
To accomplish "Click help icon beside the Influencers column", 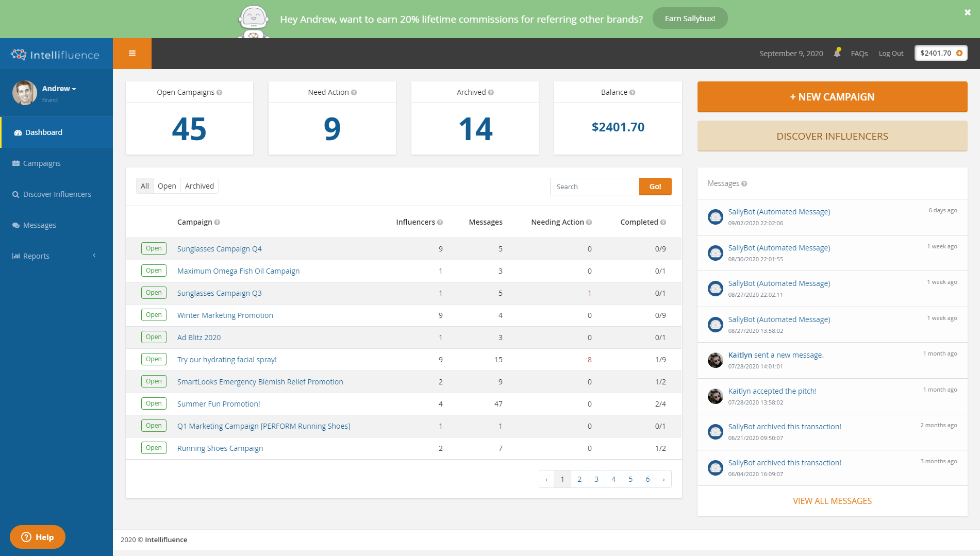I will (440, 223).
